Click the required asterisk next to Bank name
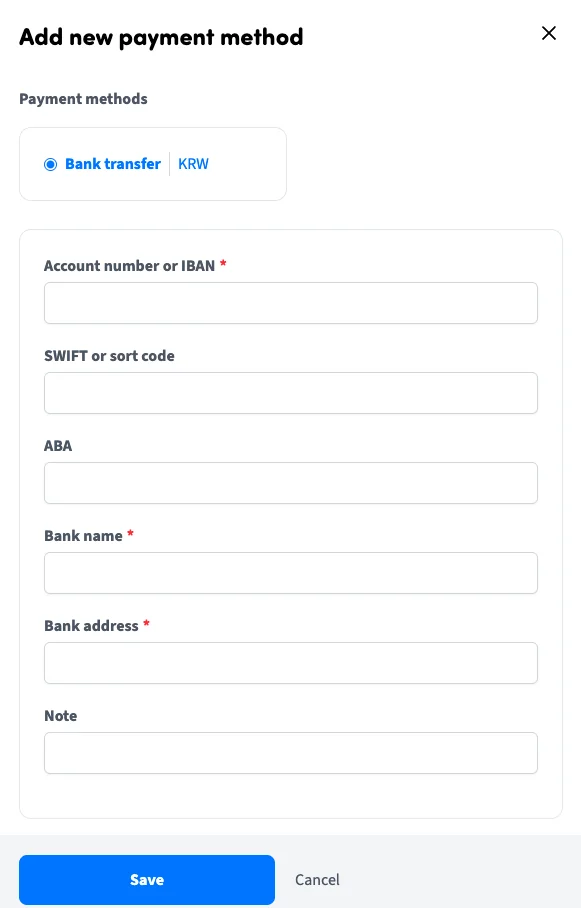The image size is (581, 908). tap(130, 535)
